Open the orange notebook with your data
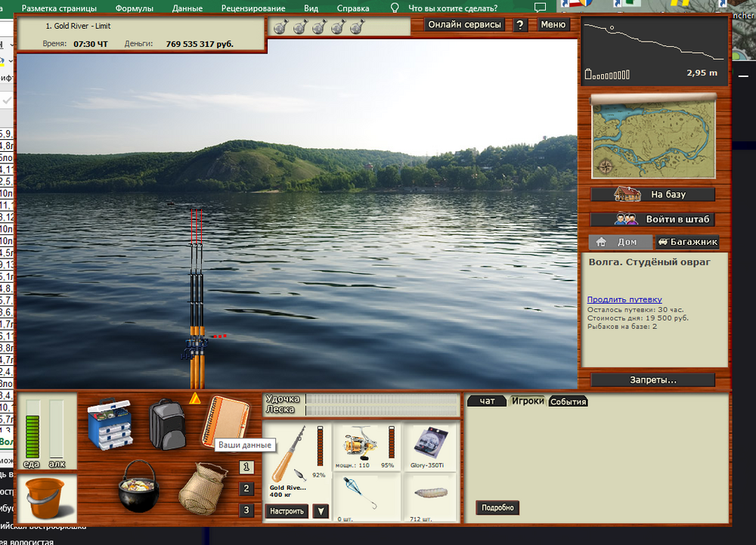The width and height of the screenshot is (756, 545). pyautogui.click(x=225, y=420)
